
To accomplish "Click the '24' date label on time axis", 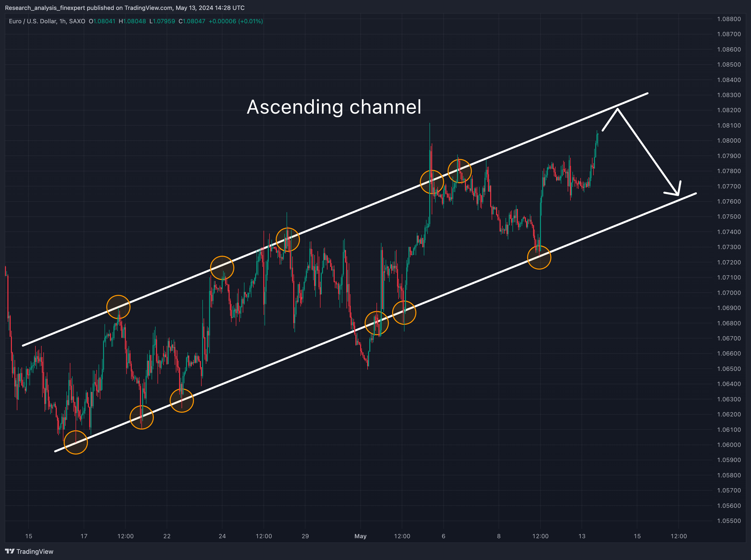I will (x=222, y=536).
